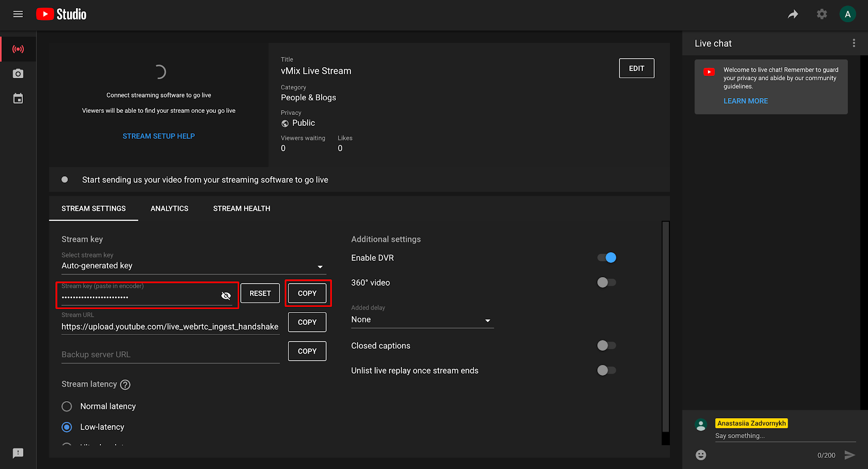Select the Stream icon in sidebar

(18, 49)
